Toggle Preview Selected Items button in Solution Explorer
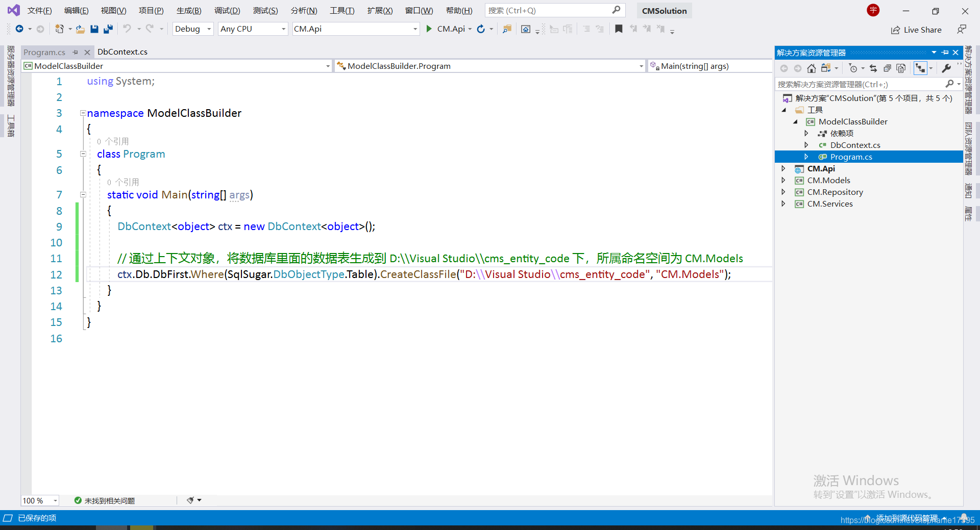Viewport: 980px width, 530px height. coord(920,68)
